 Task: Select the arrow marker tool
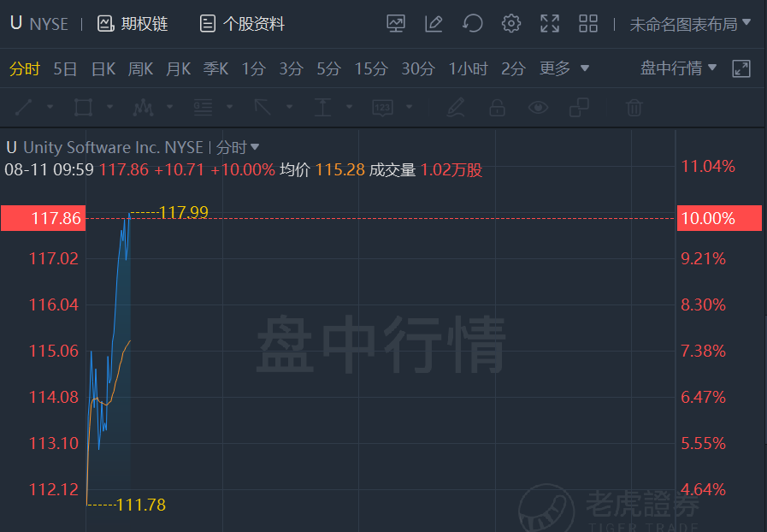(x=263, y=107)
